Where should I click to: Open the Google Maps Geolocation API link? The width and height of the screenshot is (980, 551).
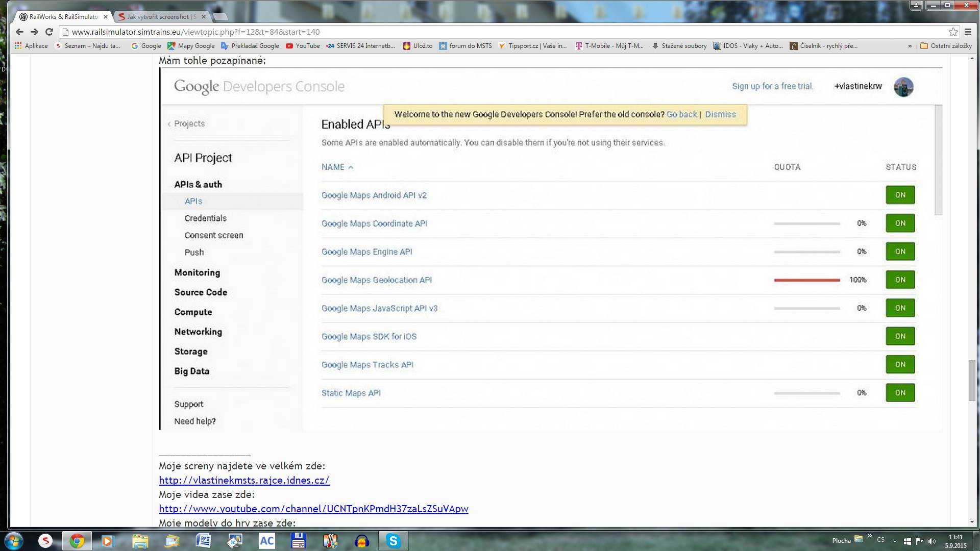[x=376, y=280]
